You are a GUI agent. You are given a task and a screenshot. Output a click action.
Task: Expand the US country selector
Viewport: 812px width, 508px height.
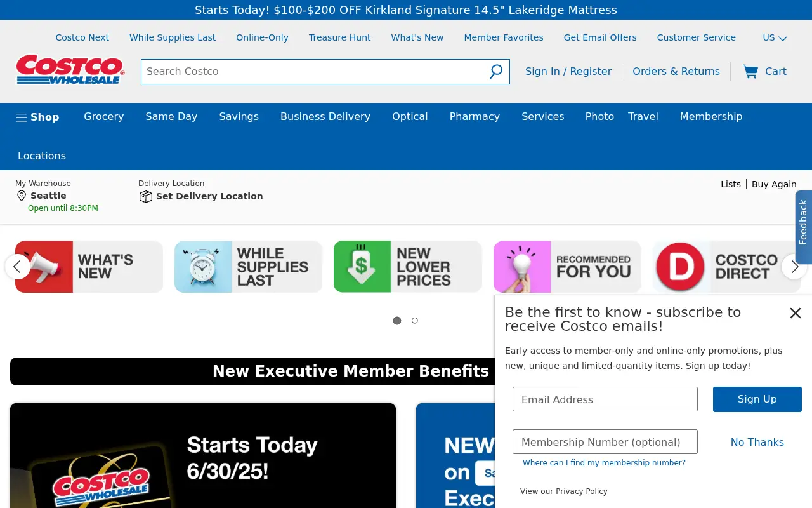(x=775, y=37)
